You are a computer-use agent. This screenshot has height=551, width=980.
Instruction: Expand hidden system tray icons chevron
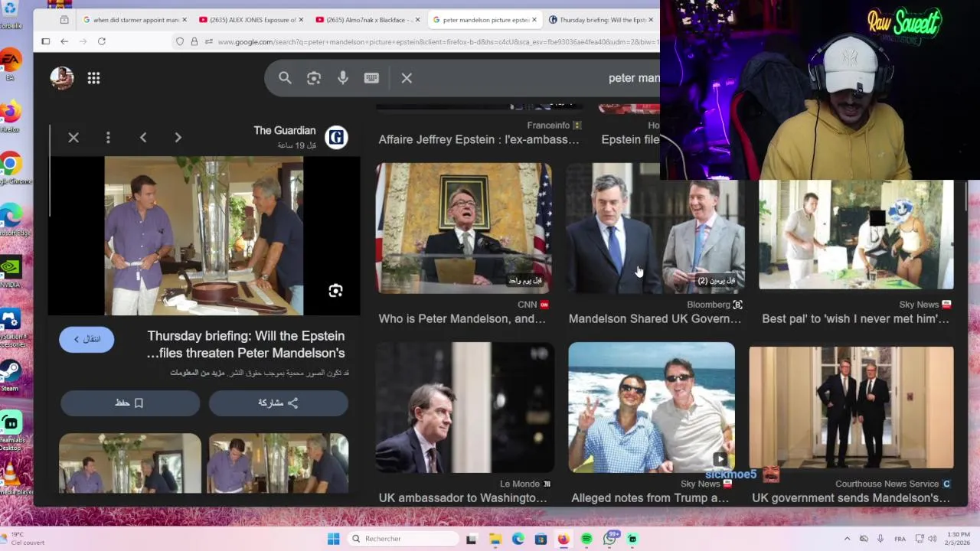(847, 539)
